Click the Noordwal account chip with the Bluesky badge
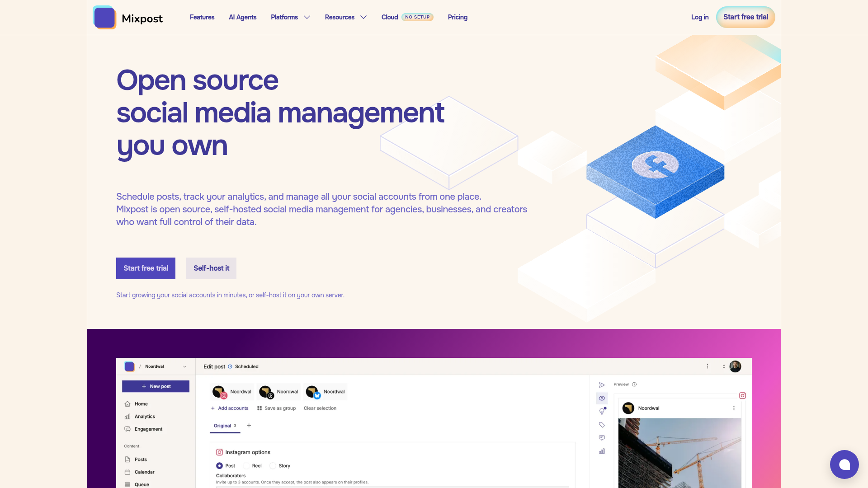Screen dimensions: 868x488 (x=325, y=392)
